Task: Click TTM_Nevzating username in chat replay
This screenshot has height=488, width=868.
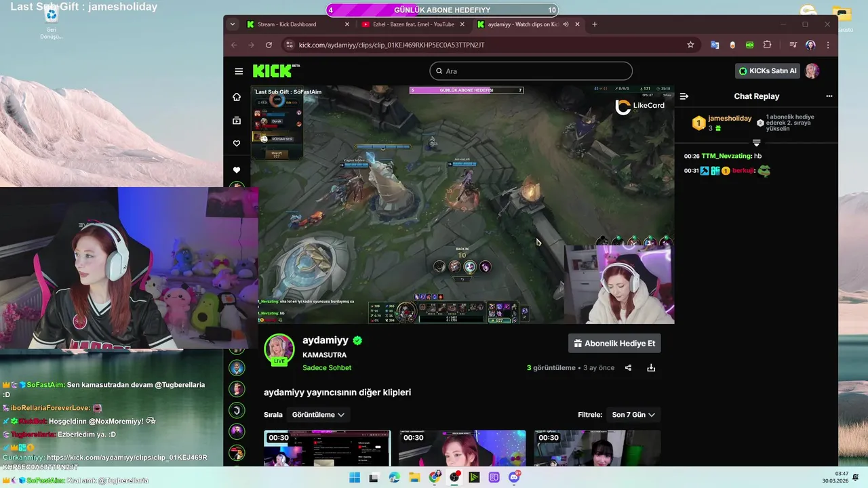Action: pyautogui.click(x=726, y=156)
